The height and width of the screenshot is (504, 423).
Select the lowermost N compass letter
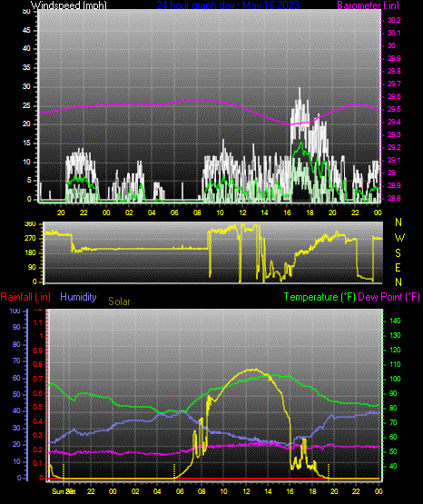(398, 282)
